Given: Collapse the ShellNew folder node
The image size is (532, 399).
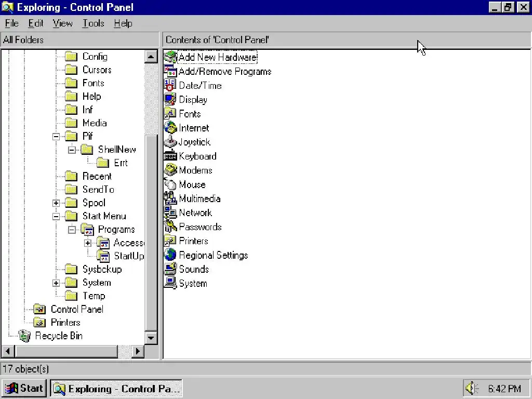Looking at the screenshot, I should tap(72, 150).
